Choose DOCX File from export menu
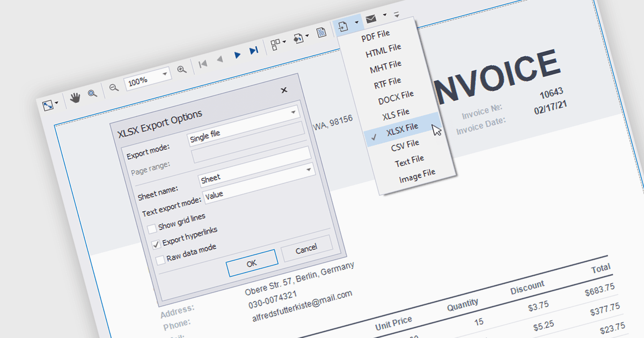Viewport: 644px width, 338px height. pos(396,98)
